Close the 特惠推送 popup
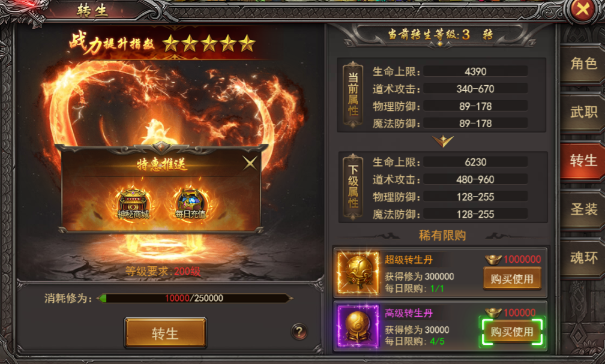 pyautogui.click(x=250, y=163)
